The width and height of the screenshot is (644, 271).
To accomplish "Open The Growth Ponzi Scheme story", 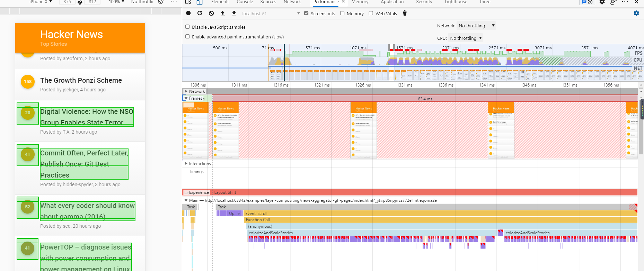I will tap(81, 80).
